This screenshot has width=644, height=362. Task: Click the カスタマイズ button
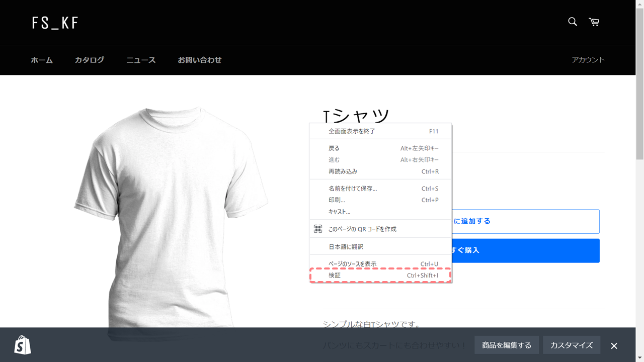[572, 345]
